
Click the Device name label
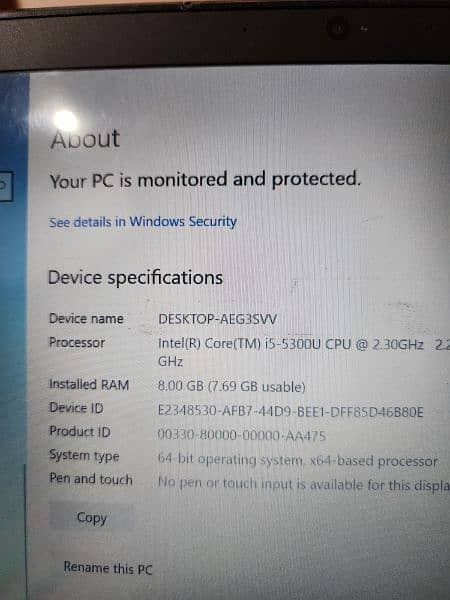pyautogui.click(x=86, y=319)
